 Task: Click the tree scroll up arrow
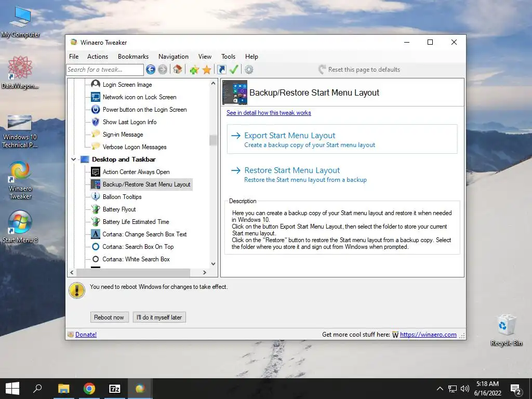click(x=213, y=83)
